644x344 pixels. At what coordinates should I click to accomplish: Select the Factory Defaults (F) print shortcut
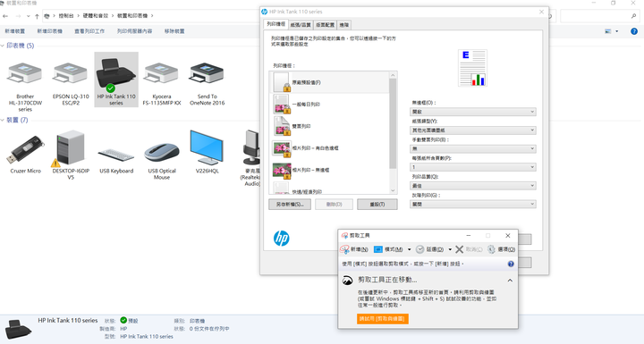(x=329, y=82)
